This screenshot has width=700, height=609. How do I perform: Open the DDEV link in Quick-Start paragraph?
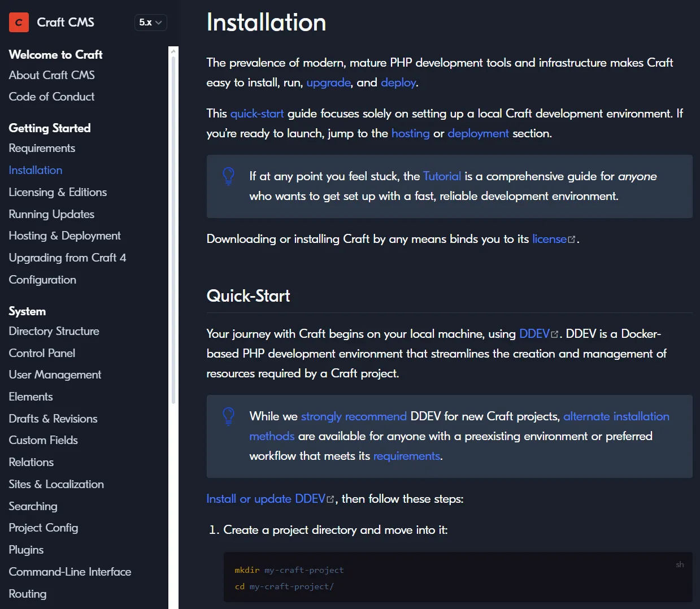[x=534, y=334]
